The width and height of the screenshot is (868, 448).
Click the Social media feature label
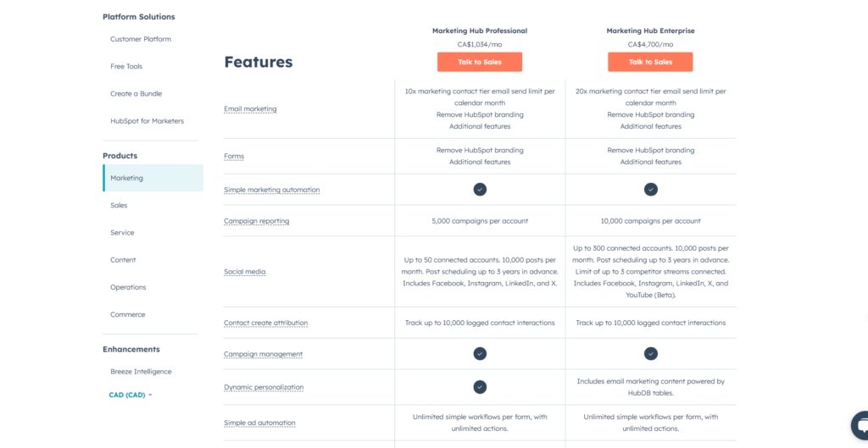(x=245, y=272)
